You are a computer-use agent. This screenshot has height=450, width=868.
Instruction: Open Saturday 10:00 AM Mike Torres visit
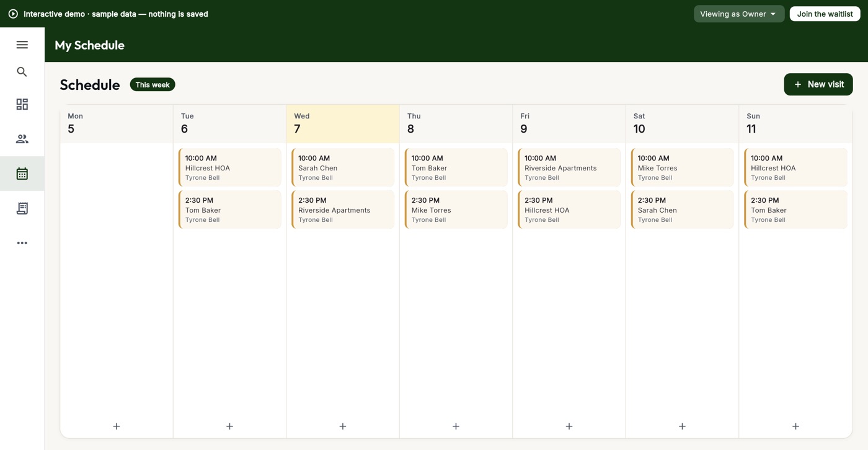(x=683, y=167)
